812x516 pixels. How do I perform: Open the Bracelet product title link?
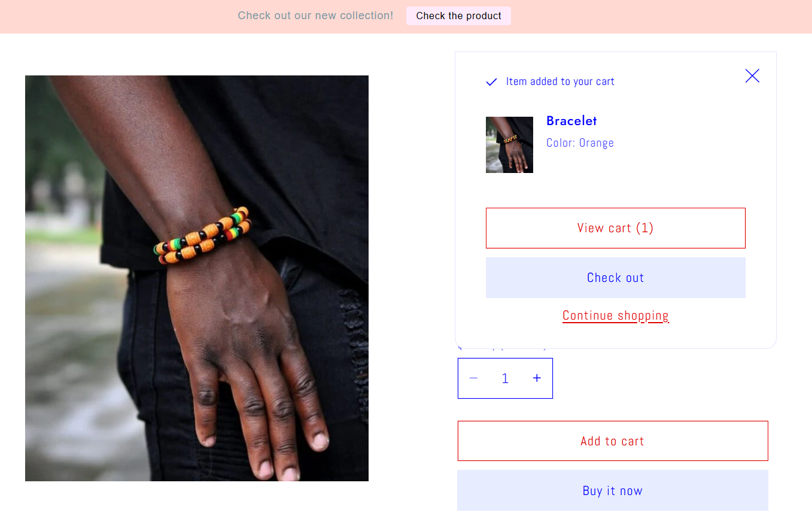click(571, 121)
